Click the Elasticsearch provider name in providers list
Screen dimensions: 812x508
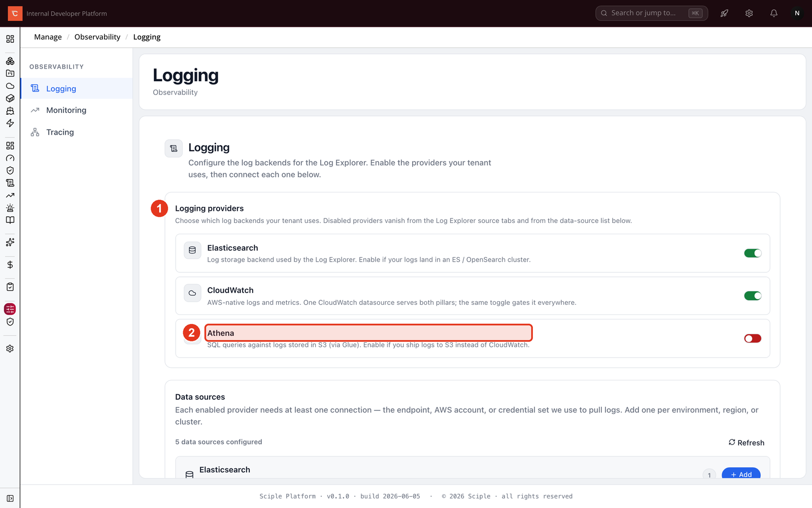[232, 248]
